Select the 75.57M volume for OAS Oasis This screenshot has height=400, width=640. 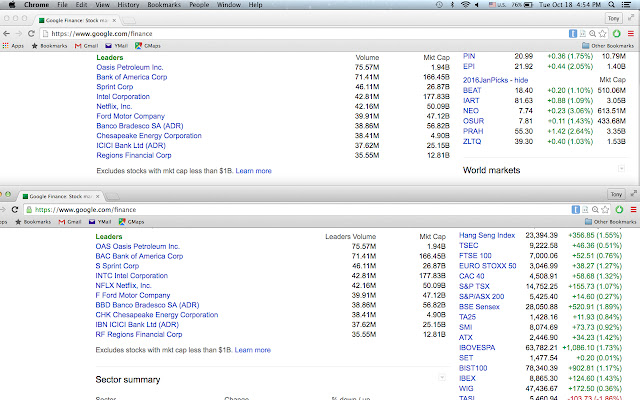tap(364, 247)
